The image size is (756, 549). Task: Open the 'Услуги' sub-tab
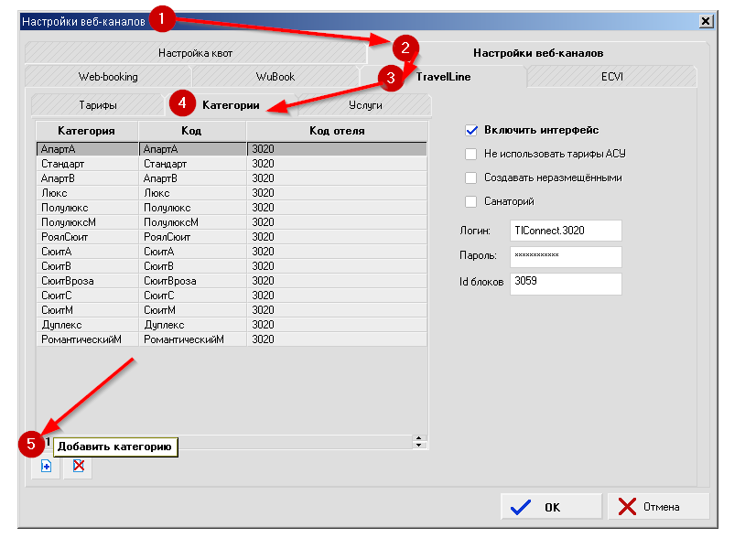click(364, 105)
